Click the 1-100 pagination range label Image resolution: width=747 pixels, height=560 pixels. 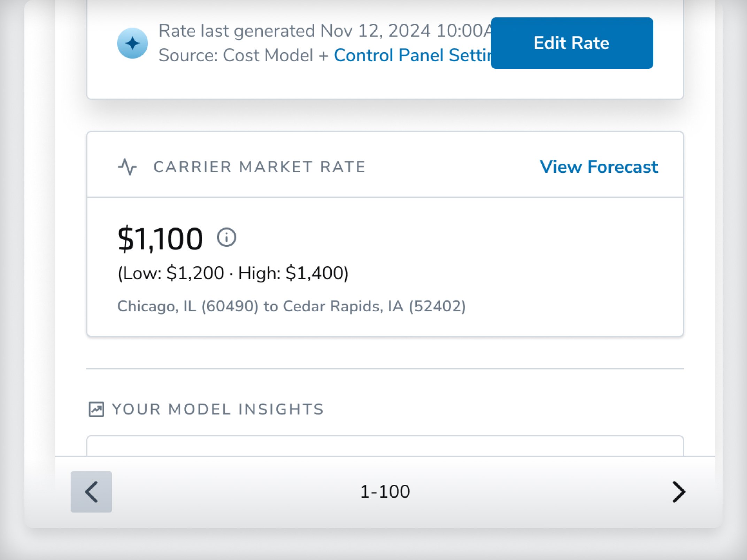coord(385,491)
